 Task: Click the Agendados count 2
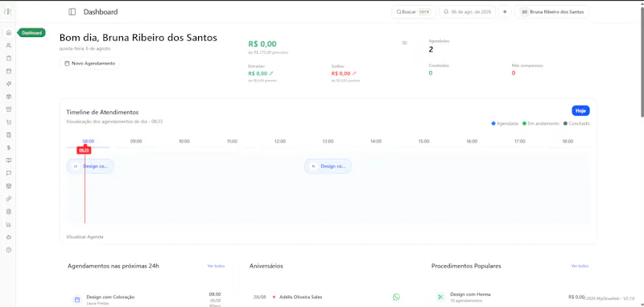(x=431, y=50)
